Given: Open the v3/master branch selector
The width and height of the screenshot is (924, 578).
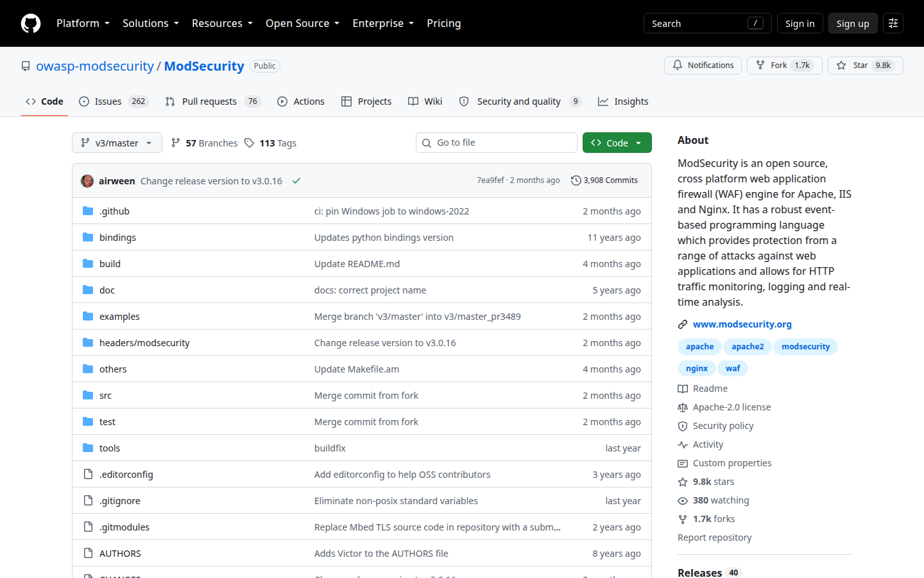Looking at the screenshot, I should pyautogui.click(x=117, y=143).
